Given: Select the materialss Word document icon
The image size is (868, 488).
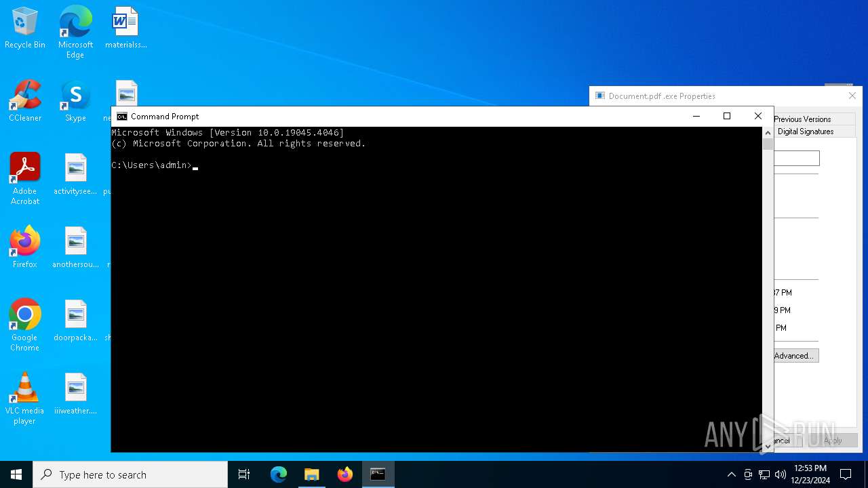Looking at the screenshot, I should point(125,28).
